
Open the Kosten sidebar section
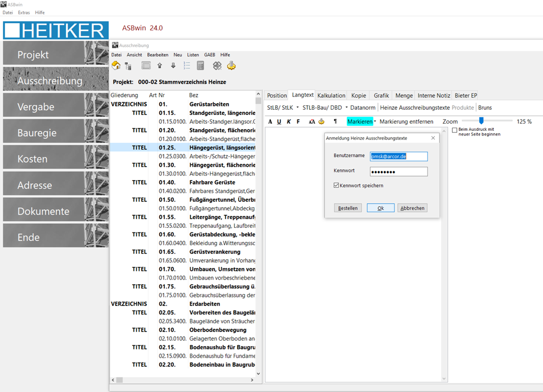tap(56, 157)
